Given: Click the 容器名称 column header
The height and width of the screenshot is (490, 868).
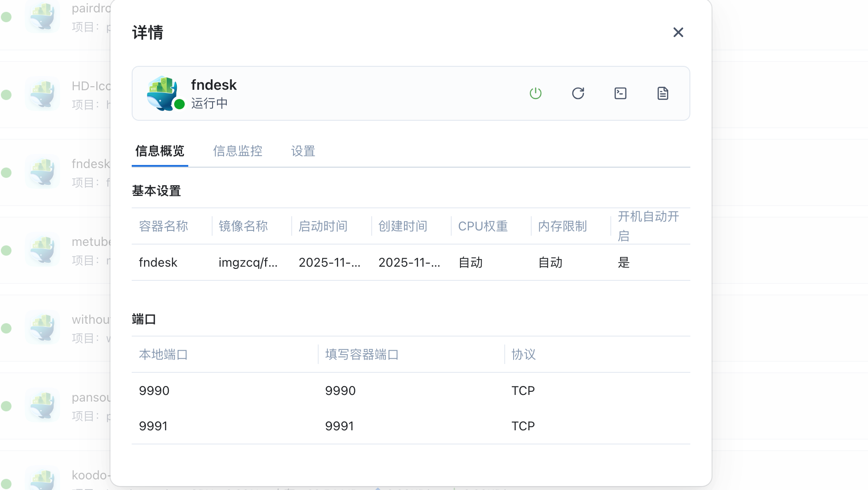Looking at the screenshot, I should click(164, 226).
